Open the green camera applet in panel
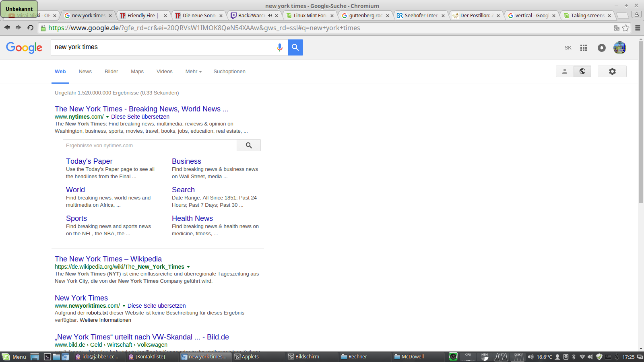This screenshot has width=644, height=362. [x=453, y=357]
